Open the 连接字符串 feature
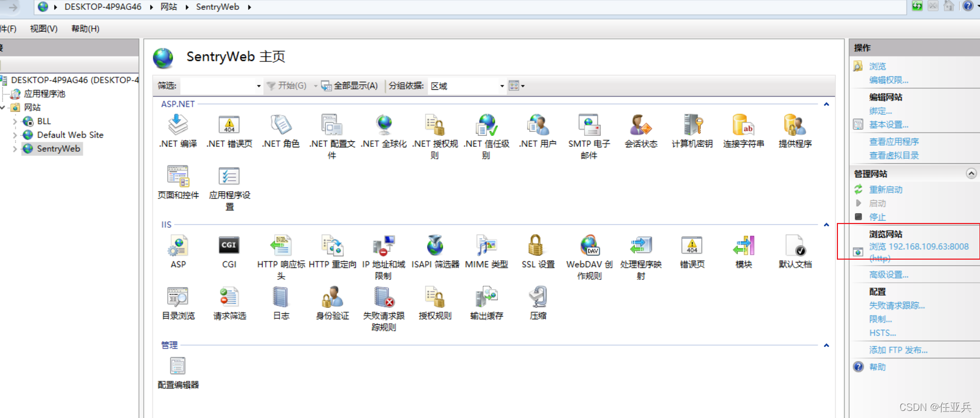The width and height of the screenshot is (980, 418). (x=744, y=131)
